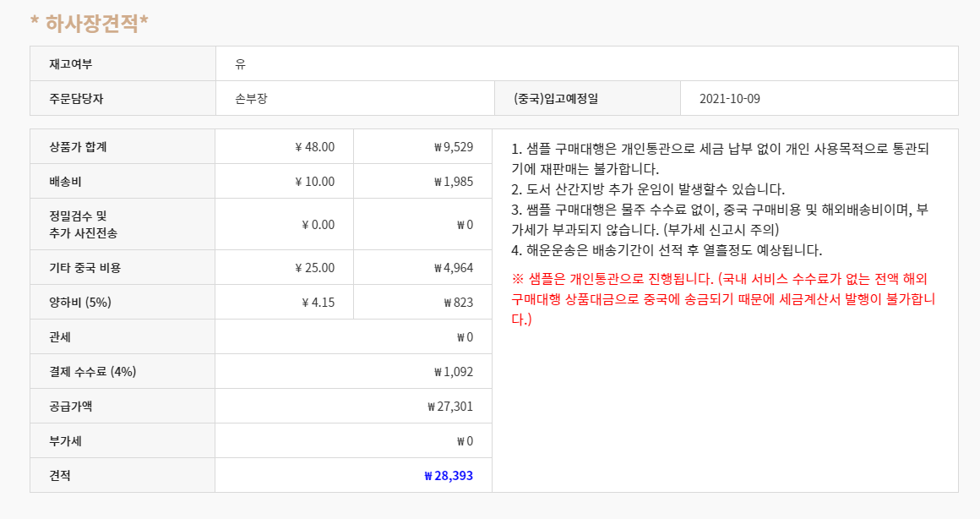
Task: Select the 배송비 won value ₩1,985
Action: 453,182
